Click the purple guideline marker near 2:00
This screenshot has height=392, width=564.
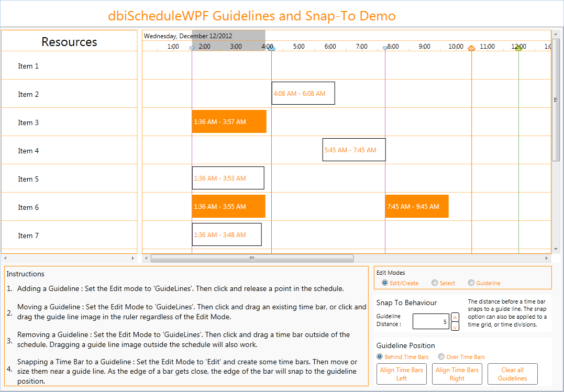coord(192,48)
